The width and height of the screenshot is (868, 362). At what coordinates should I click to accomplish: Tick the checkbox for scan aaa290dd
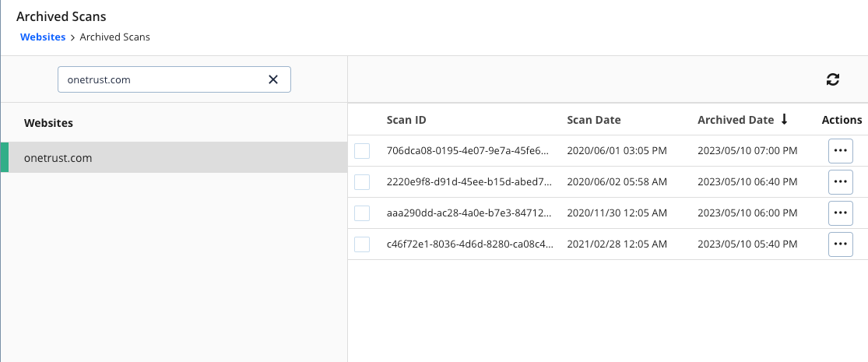tap(362, 213)
